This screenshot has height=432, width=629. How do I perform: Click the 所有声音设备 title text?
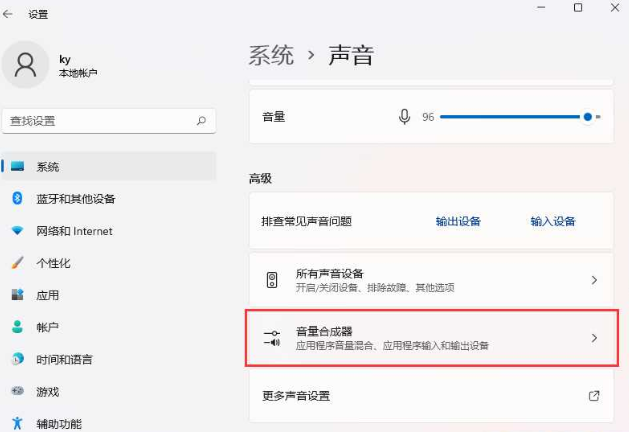point(329,274)
